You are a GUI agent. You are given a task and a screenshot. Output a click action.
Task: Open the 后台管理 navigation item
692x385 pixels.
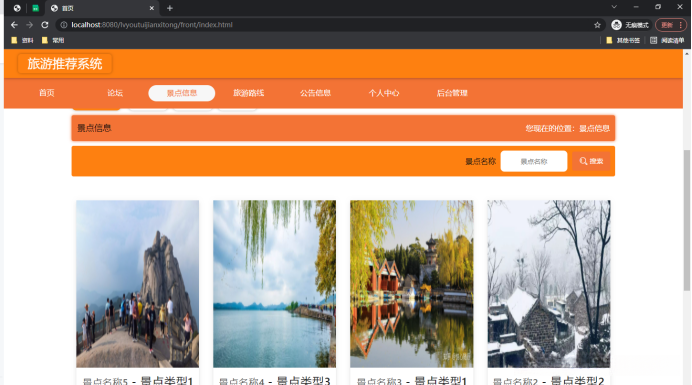point(452,93)
